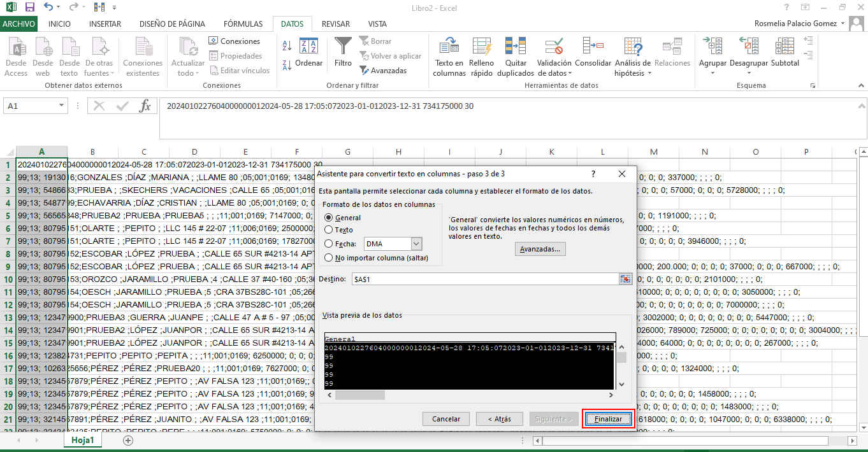Click the Avanzadas... button in wizard
The width and height of the screenshot is (868, 452).
click(x=540, y=249)
